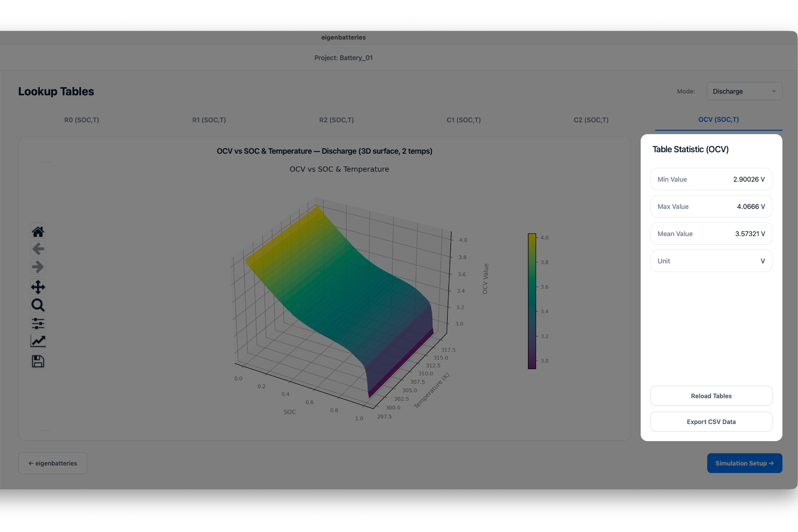The width and height of the screenshot is (798, 532).
Task: Switch to the R1 (SOC,T) tab
Action: click(209, 120)
